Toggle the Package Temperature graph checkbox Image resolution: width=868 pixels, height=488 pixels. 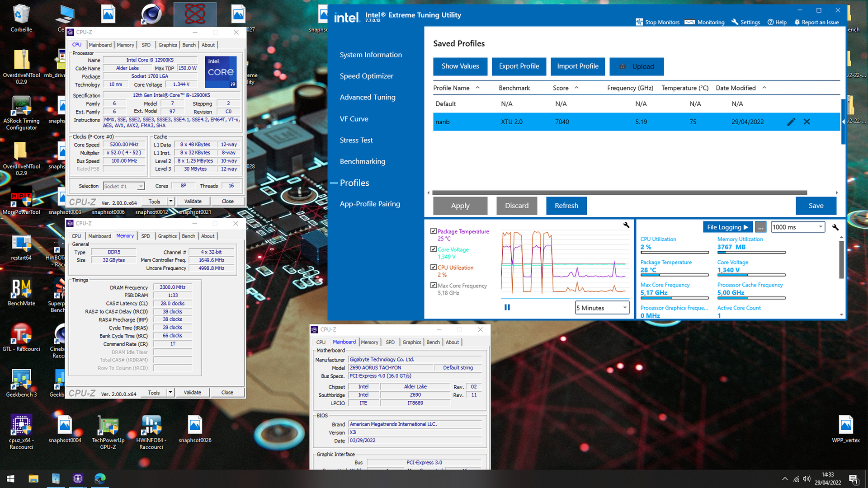click(x=434, y=231)
